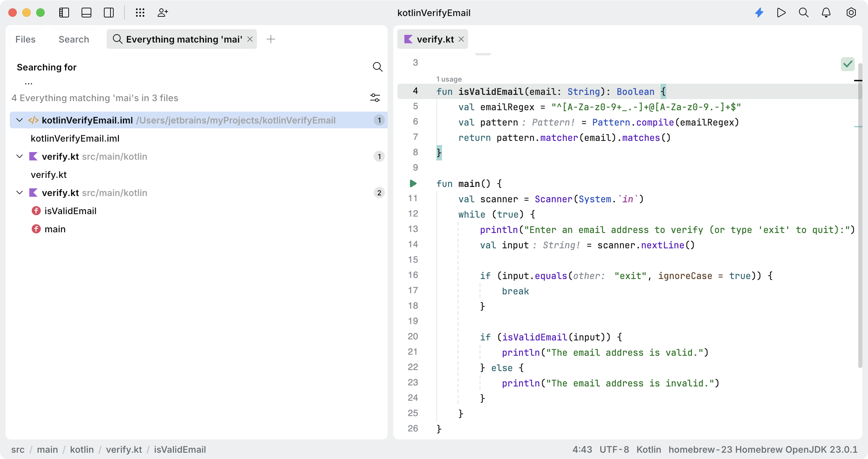Switch to the Search tab
Screen dimensions: 868x459
click(x=74, y=39)
